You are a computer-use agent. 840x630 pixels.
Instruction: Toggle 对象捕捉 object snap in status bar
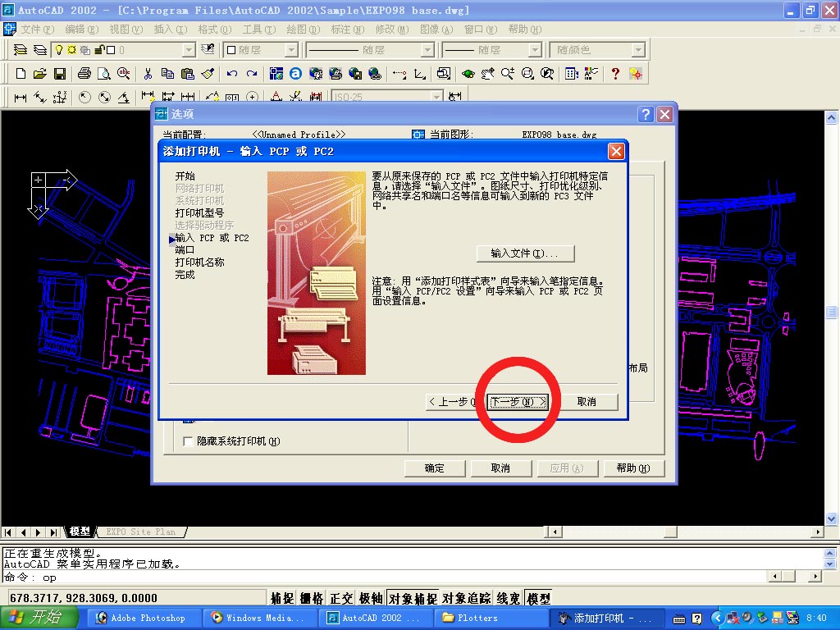pyautogui.click(x=412, y=598)
